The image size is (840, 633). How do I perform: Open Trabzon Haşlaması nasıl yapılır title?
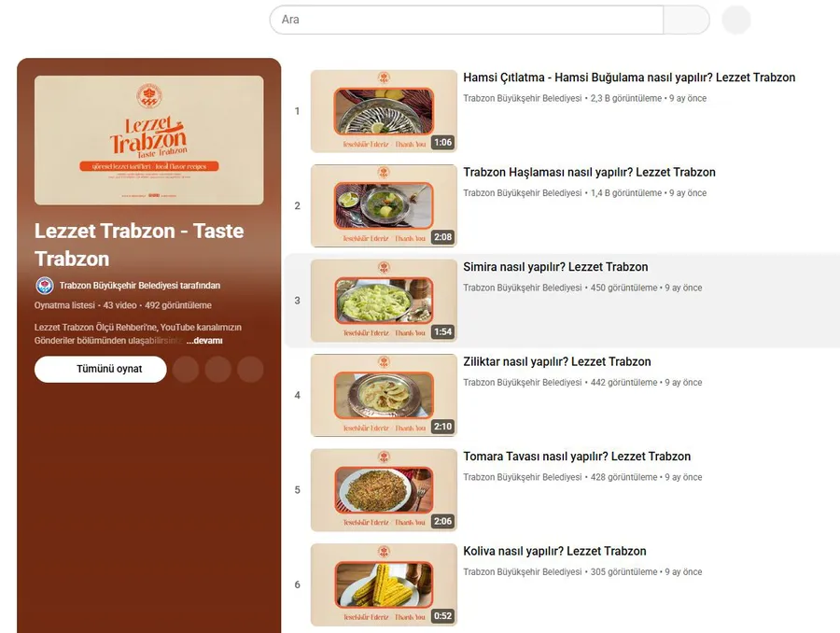pyautogui.click(x=589, y=173)
